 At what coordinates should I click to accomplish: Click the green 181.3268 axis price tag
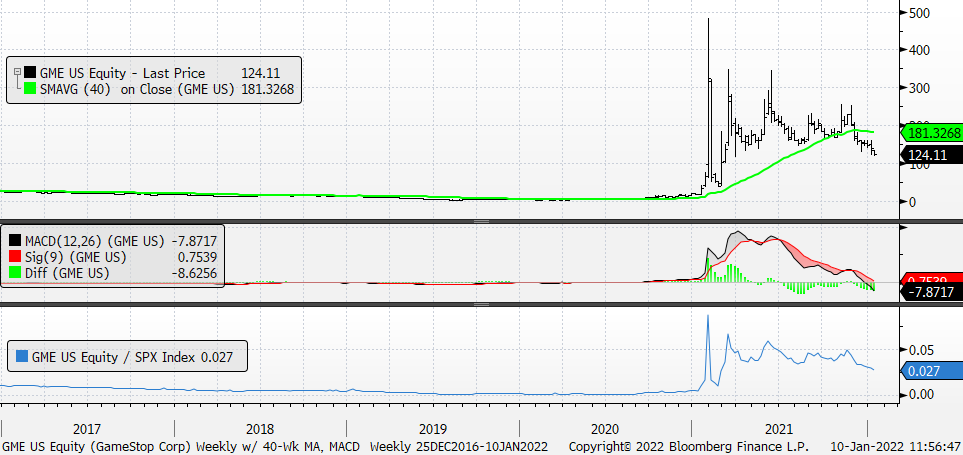pyautogui.click(x=931, y=133)
